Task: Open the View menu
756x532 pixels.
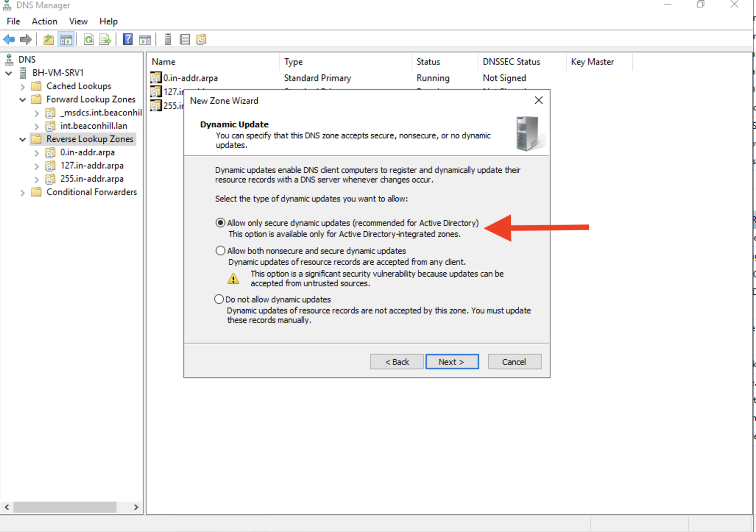Action: pyautogui.click(x=78, y=21)
